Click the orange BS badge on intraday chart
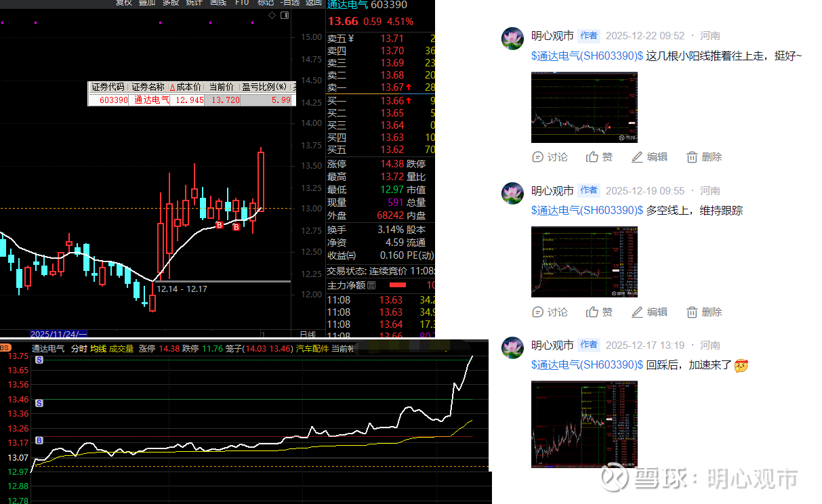822x504 pixels. pos(5,348)
